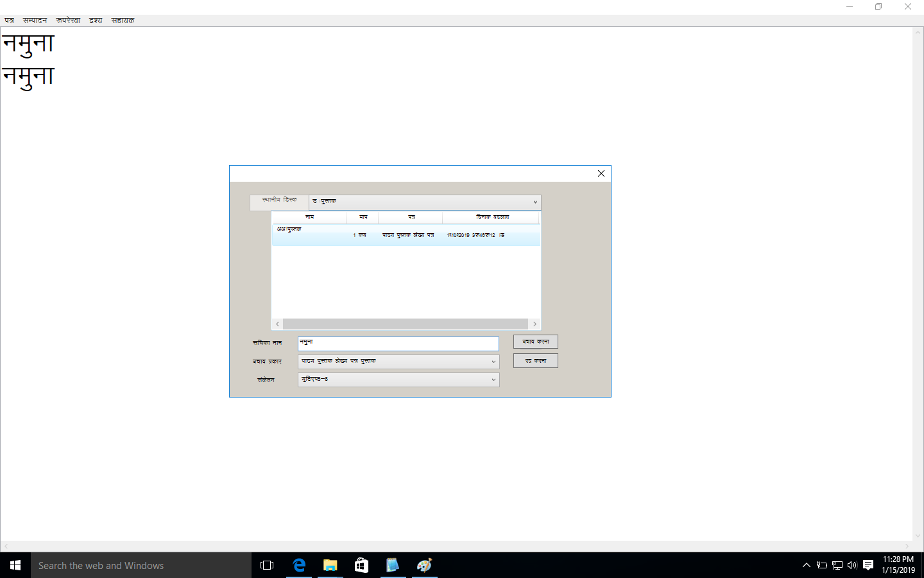The image size is (924, 578).
Task: Open the द्रश्य menu
Action: point(96,21)
